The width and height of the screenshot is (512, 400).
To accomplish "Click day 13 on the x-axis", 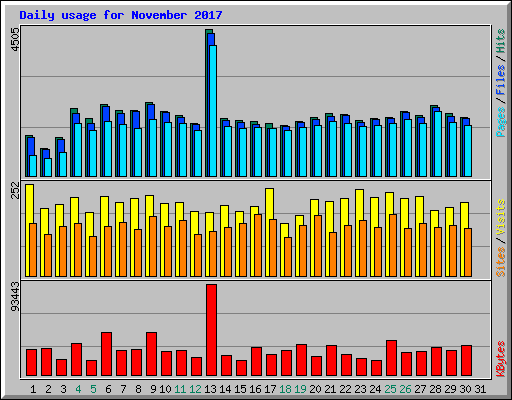I will 210,389.
